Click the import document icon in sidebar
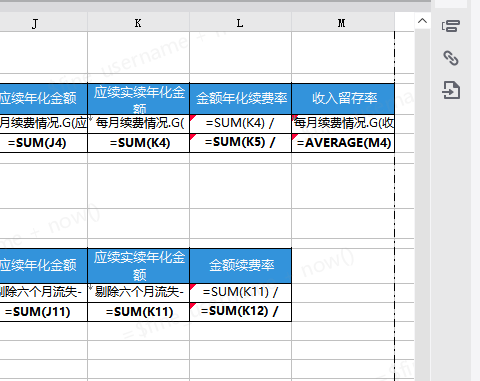Viewport: 480px width, 381px height. [451, 90]
